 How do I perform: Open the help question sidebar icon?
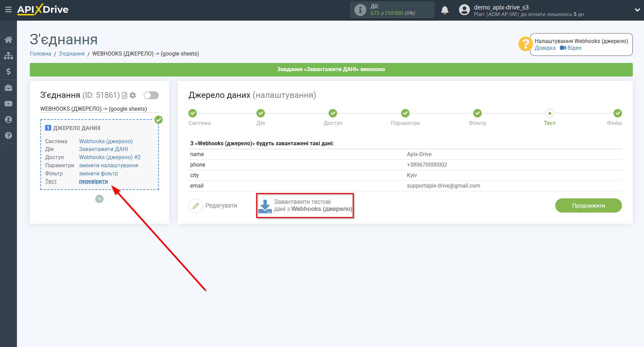click(x=8, y=135)
